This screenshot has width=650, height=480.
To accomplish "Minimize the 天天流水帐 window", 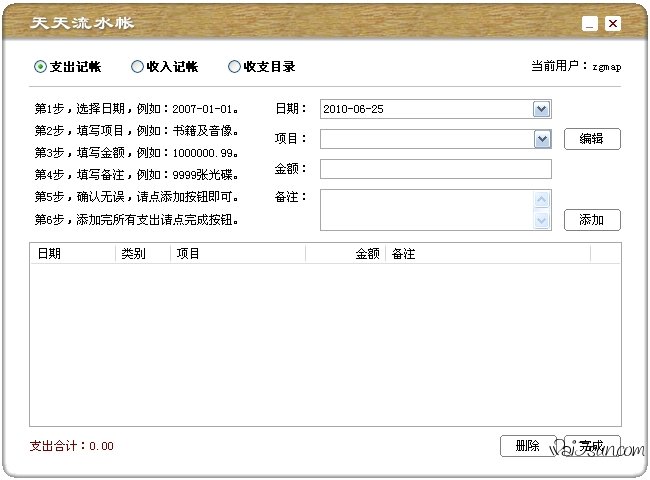I will pyautogui.click(x=590, y=23).
